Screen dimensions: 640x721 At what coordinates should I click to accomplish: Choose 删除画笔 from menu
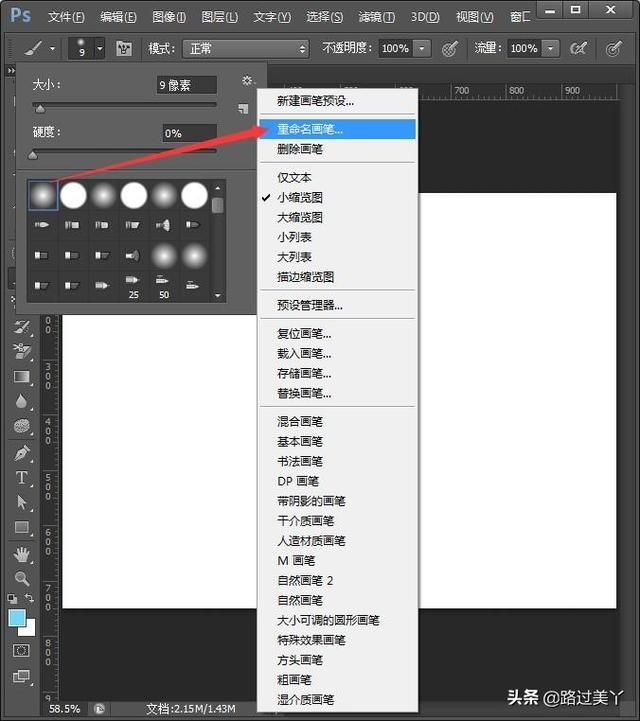coord(337,149)
